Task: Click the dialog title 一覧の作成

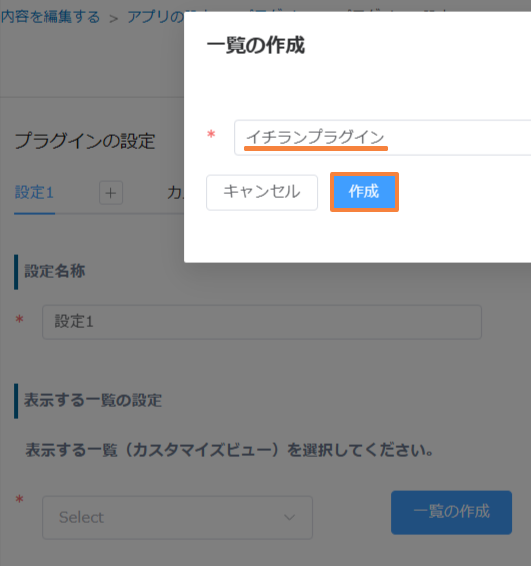Action: [x=256, y=45]
